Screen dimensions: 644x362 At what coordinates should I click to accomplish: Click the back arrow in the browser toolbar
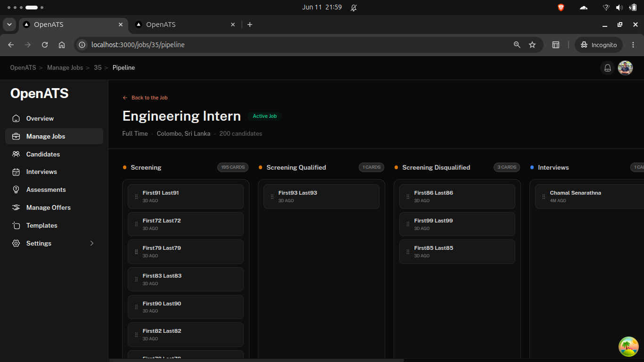11,45
